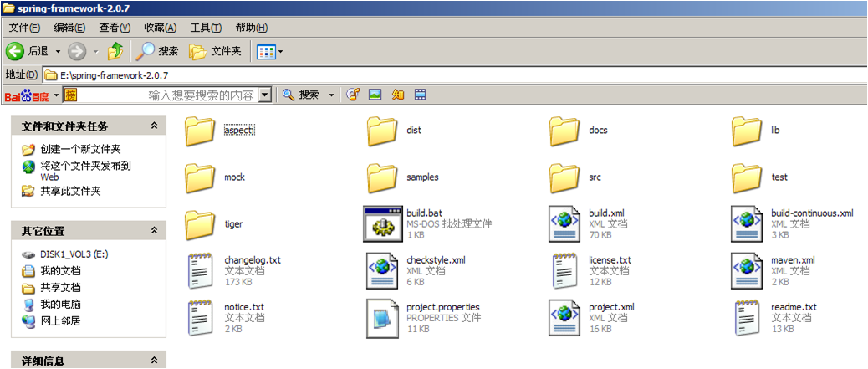
Task: Open Back button history dropdown arrow
Action: 58,52
